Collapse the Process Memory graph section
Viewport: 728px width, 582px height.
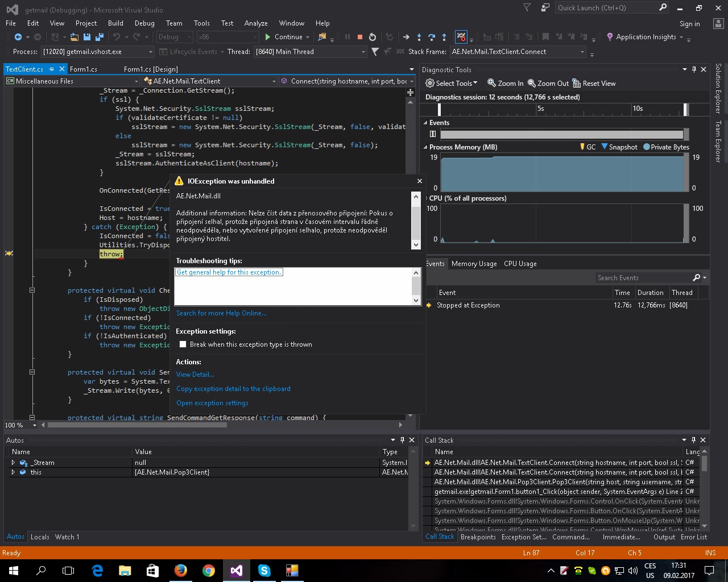pos(425,147)
